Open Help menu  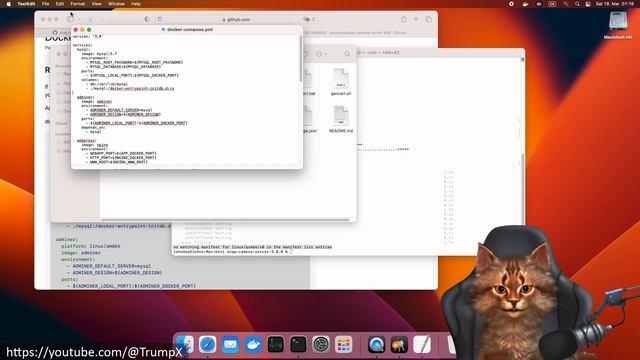[x=136, y=4]
